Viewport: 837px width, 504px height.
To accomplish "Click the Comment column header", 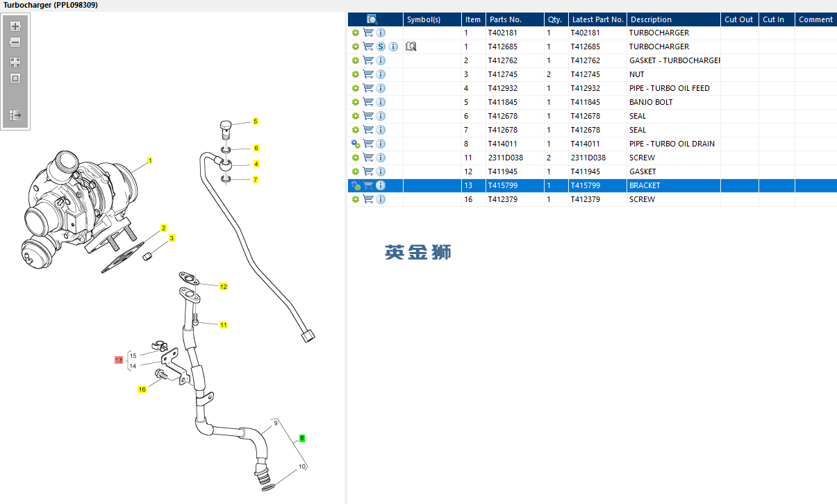I will [x=816, y=19].
